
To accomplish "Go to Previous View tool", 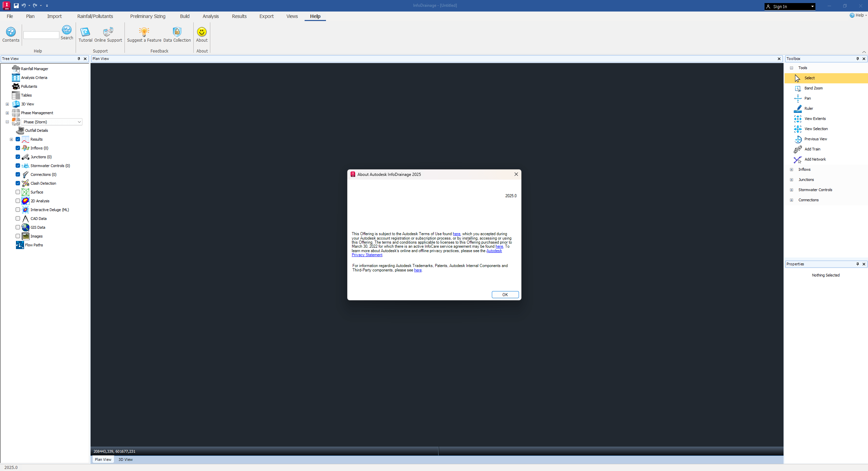I will (816, 139).
